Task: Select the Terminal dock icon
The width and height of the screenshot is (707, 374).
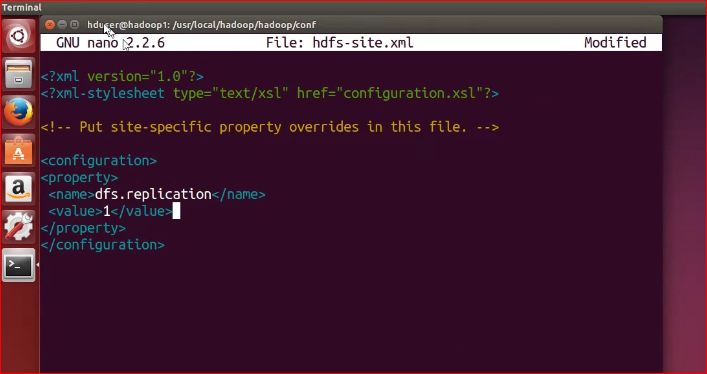Action: [18, 265]
